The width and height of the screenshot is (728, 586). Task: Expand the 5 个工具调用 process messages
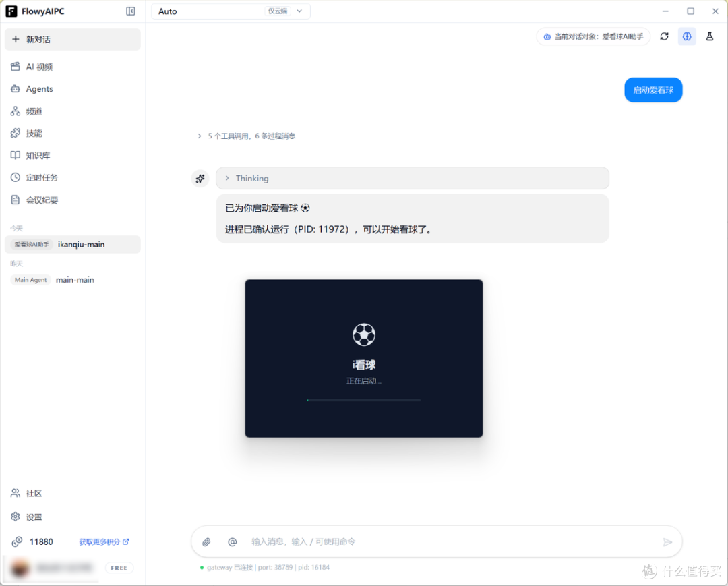pyautogui.click(x=247, y=136)
